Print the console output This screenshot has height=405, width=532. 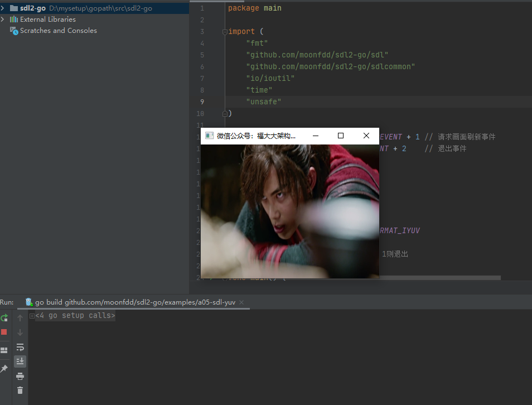coord(20,376)
